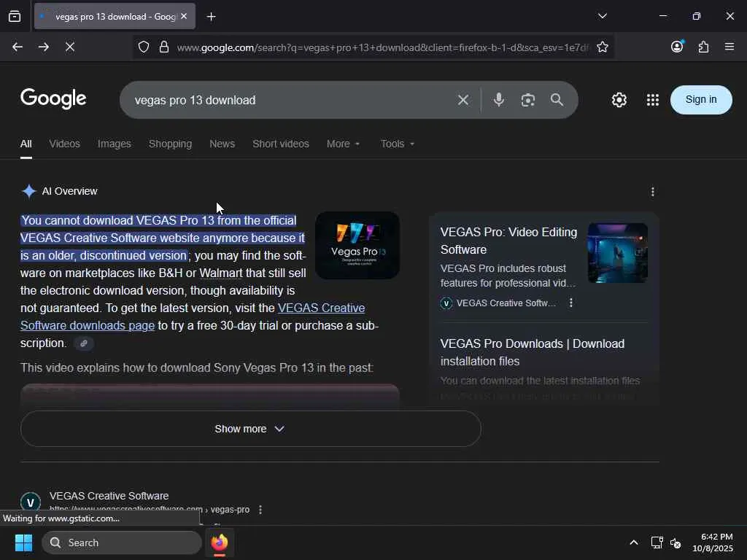
Task: Start voice search with microphone
Action: (499, 99)
